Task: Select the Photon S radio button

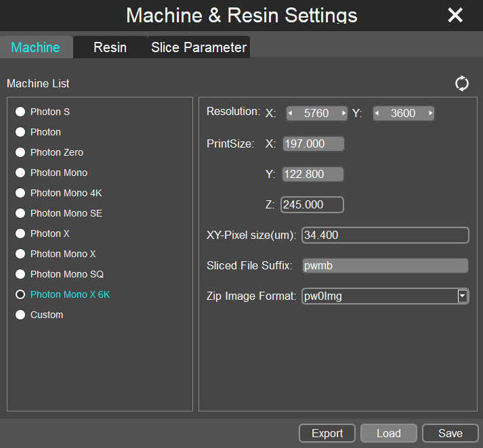Action: click(x=20, y=112)
